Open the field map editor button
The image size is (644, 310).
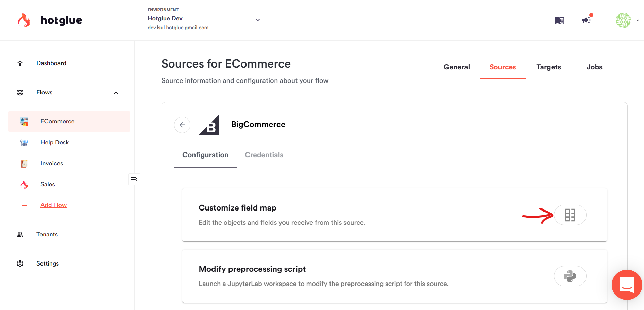pos(570,215)
